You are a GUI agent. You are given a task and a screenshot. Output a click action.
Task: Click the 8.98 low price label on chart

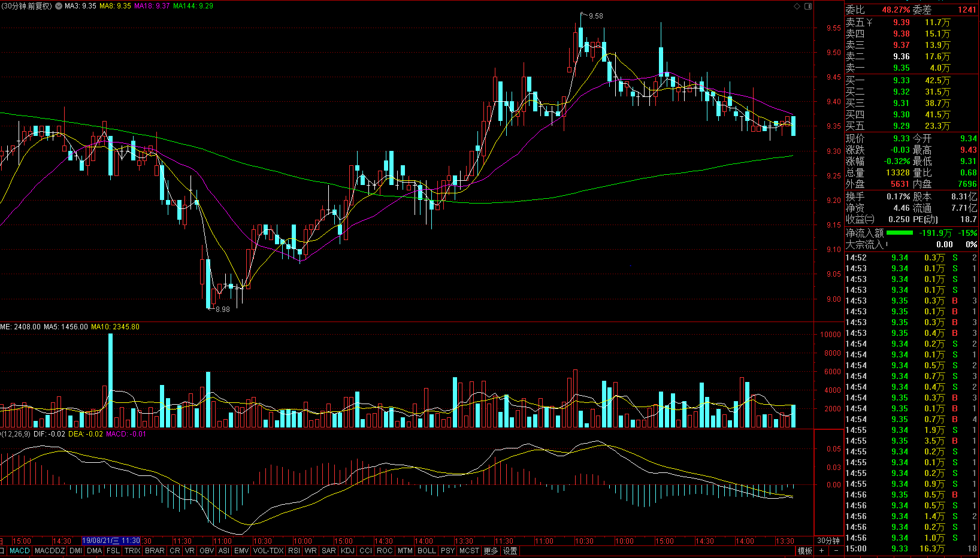223,310
